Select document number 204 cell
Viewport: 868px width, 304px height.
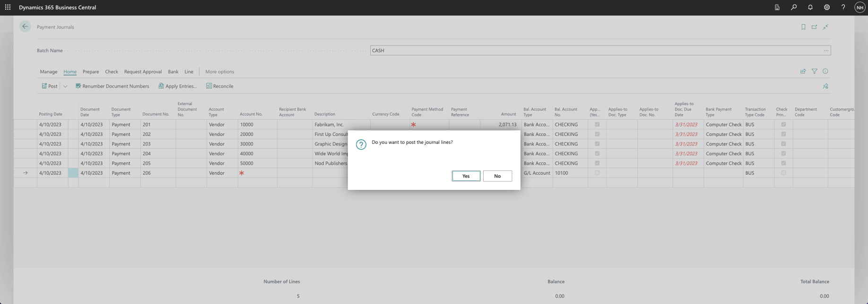tap(158, 154)
